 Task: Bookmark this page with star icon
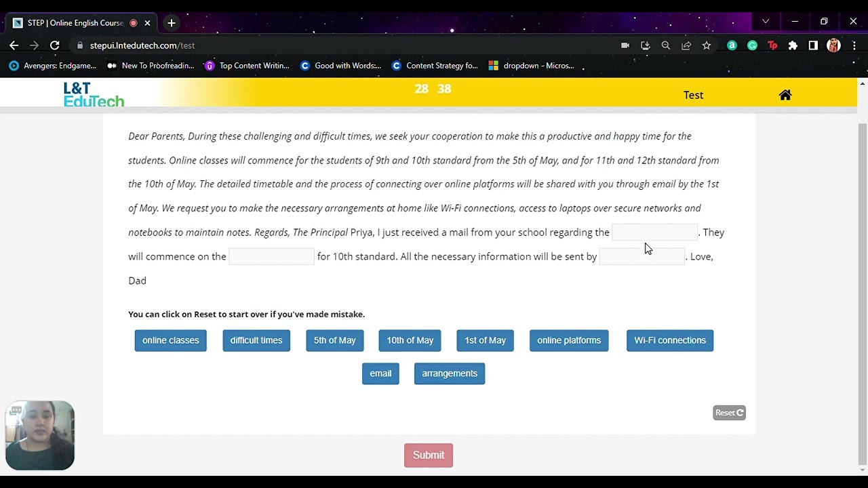click(x=707, y=45)
